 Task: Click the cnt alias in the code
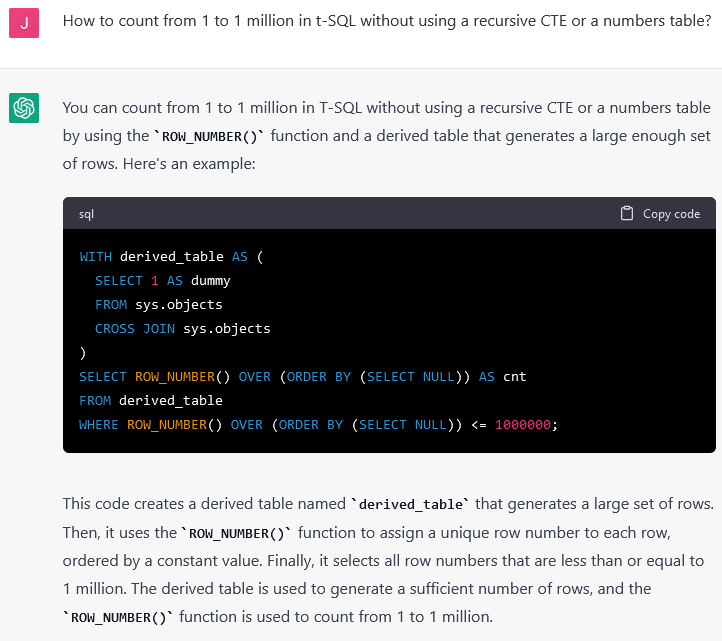coord(515,377)
